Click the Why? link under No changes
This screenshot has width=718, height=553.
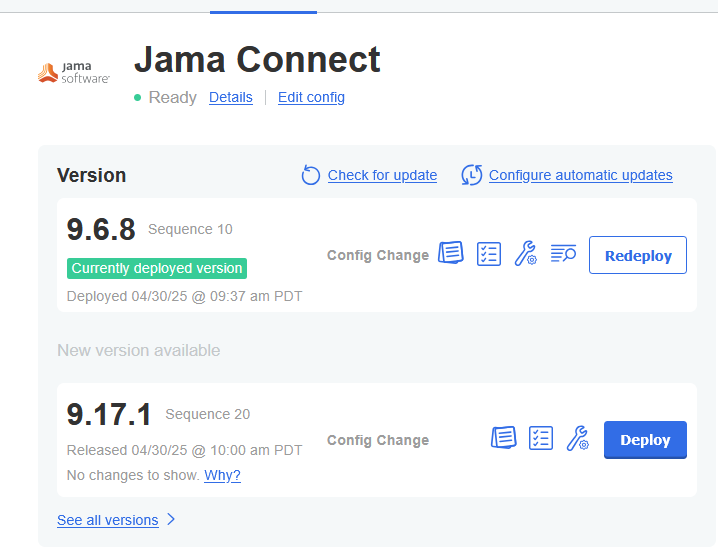click(223, 475)
